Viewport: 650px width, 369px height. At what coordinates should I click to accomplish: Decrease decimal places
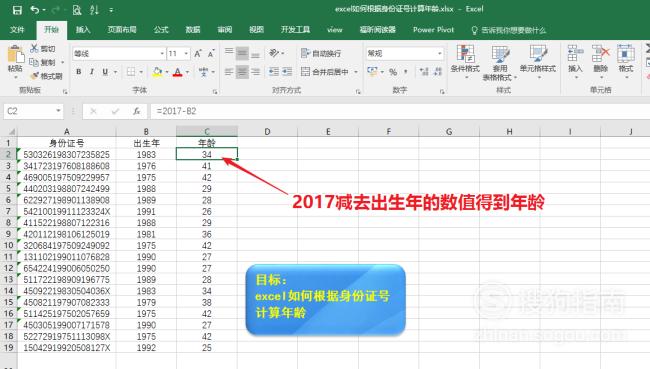pos(438,72)
